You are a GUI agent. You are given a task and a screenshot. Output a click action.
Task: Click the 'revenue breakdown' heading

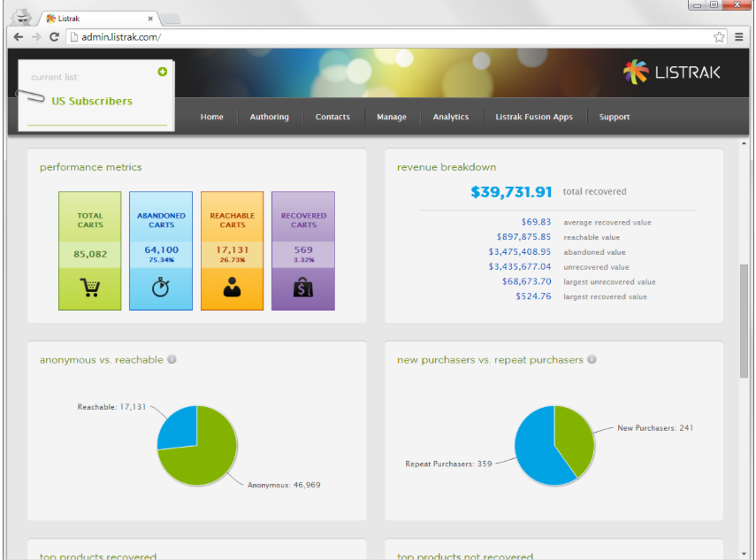pos(447,167)
